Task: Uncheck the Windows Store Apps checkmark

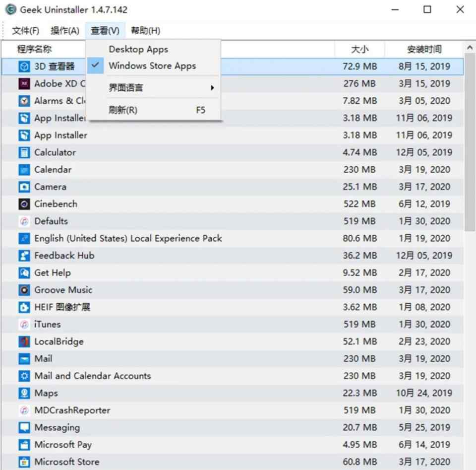Action: (95, 65)
